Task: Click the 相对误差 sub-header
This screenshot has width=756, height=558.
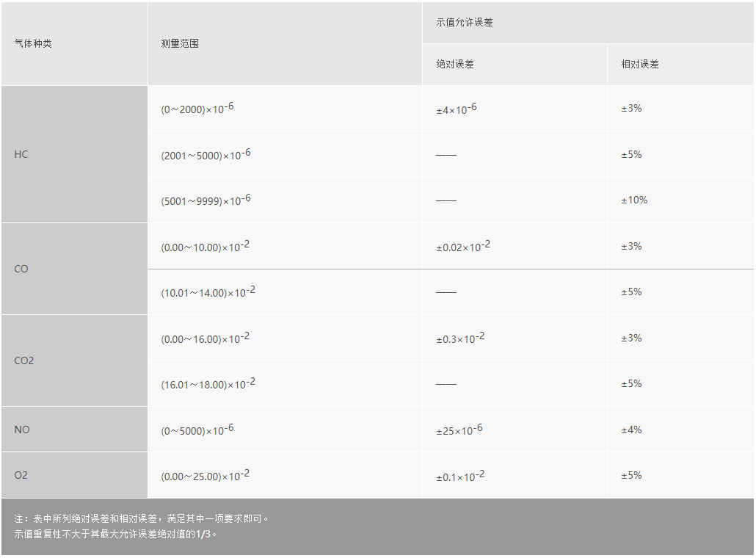Action: click(640, 65)
